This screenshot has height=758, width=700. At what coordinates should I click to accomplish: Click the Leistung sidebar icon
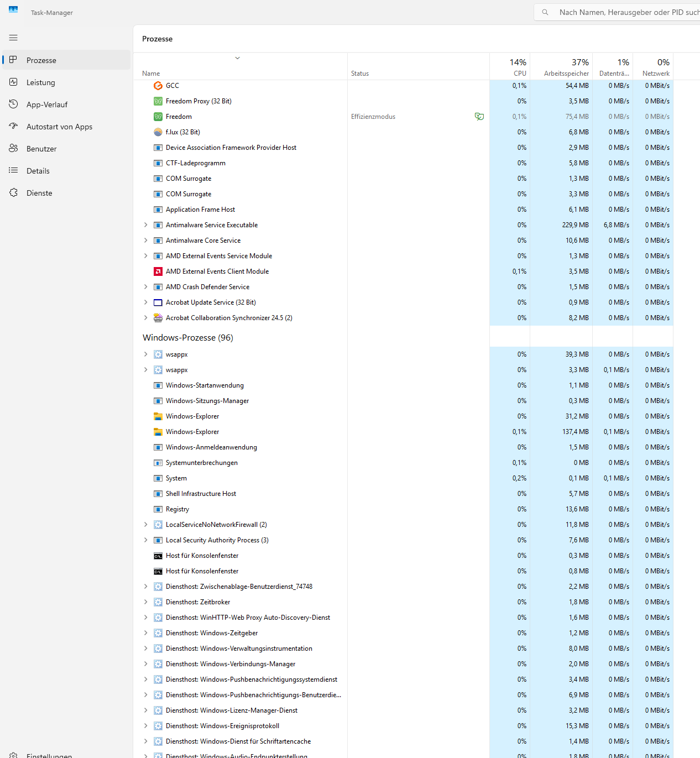tap(13, 82)
